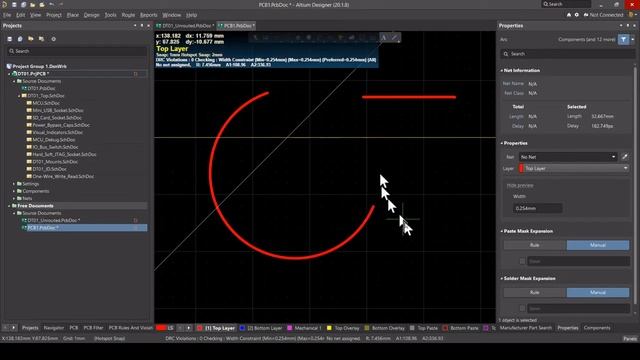Click the line tool icon in active bar
This screenshot has height=360, width=640.
tap(395, 38)
